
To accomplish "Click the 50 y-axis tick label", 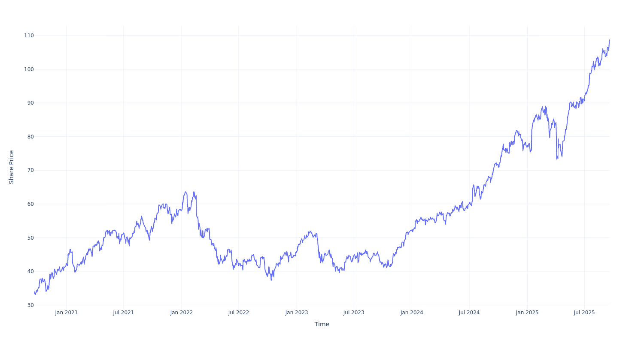I will (30, 238).
